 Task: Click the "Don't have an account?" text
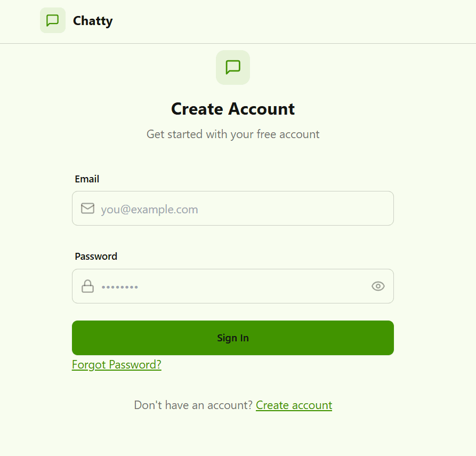[x=193, y=405]
